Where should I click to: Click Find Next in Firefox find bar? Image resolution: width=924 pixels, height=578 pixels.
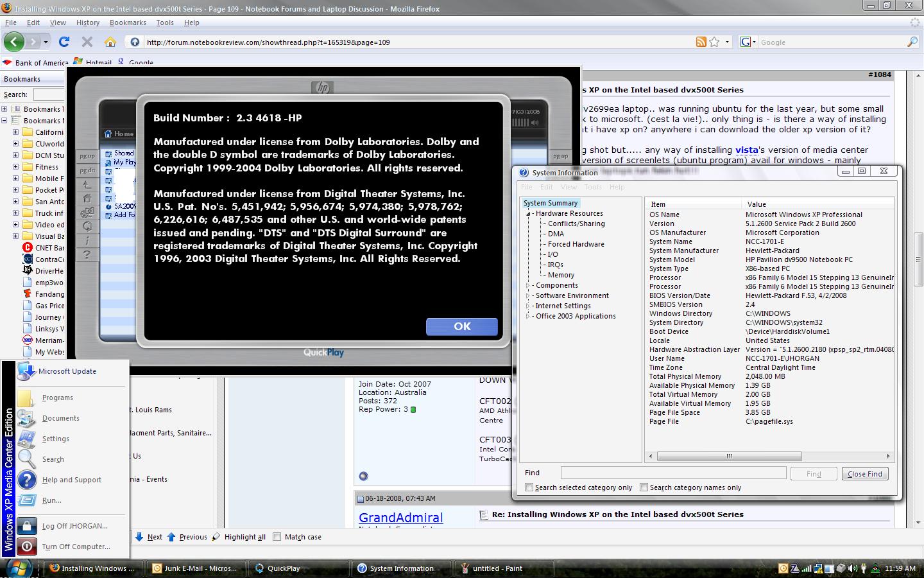[x=148, y=537]
